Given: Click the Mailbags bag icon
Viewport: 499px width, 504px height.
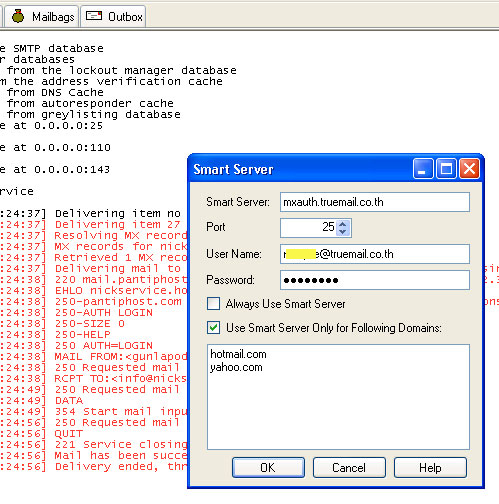Looking at the screenshot, I should coord(18,16).
